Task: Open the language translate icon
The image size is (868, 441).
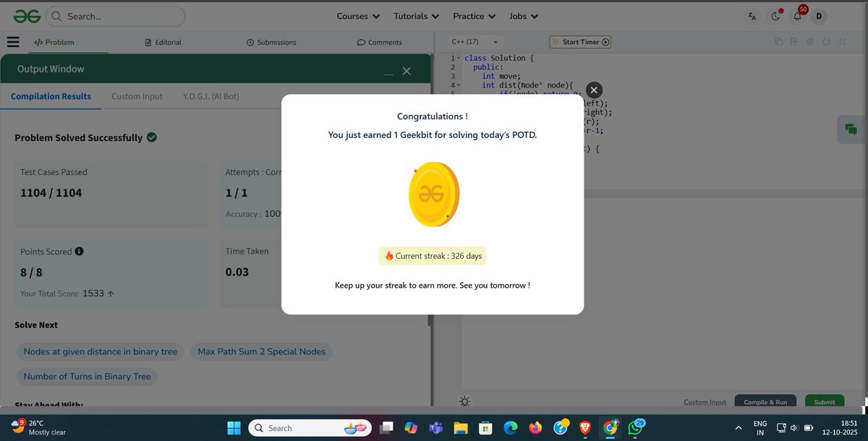Action: [752, 16]
